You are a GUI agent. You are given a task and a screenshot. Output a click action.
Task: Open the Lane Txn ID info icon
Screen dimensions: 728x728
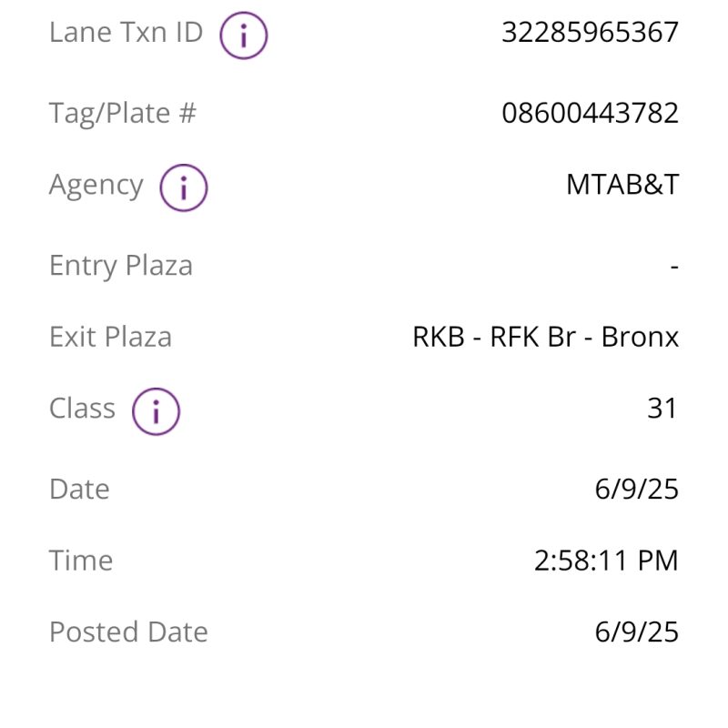tap(244, 35)
